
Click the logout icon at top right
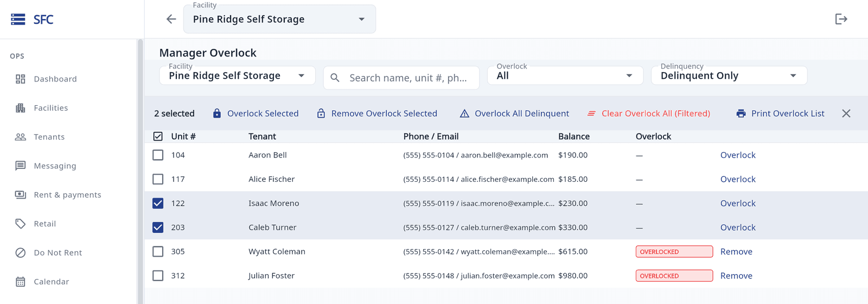tap(841, 19)
